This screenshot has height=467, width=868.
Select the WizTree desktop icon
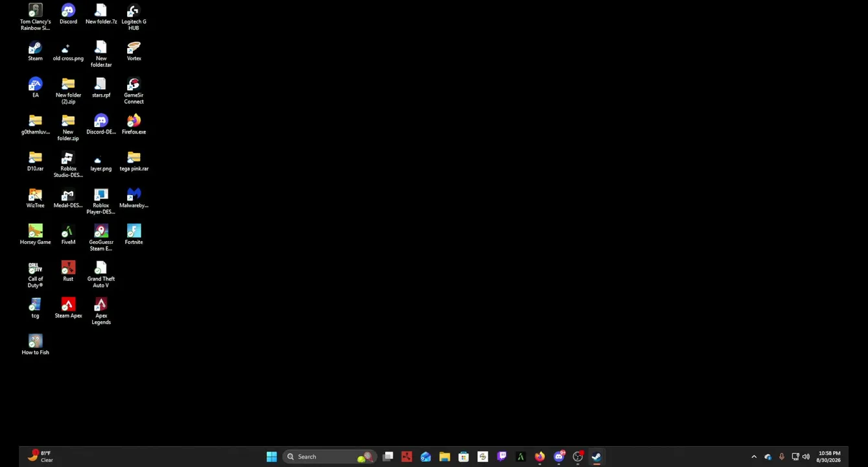coord(35,198)
